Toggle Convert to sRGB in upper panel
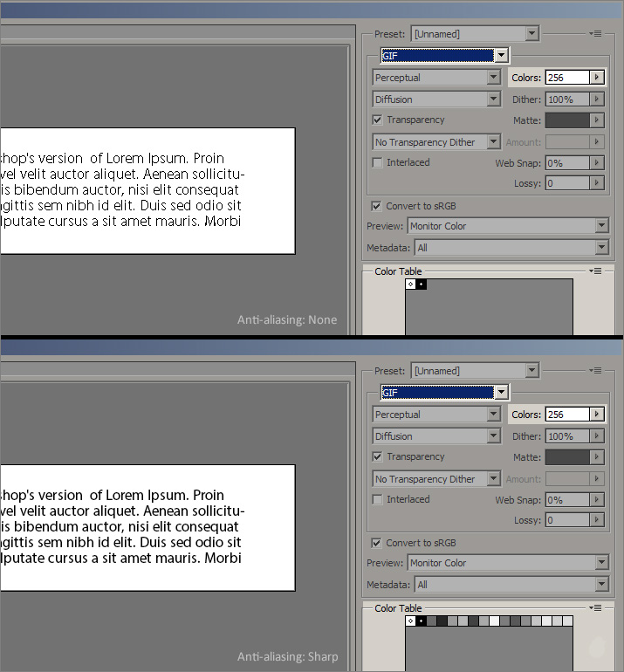Viewport: 624px width, 672px height. tap(377, 207)
